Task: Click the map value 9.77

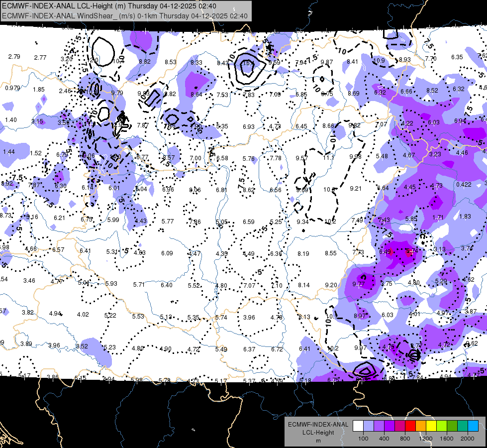Action: point(359,284)
